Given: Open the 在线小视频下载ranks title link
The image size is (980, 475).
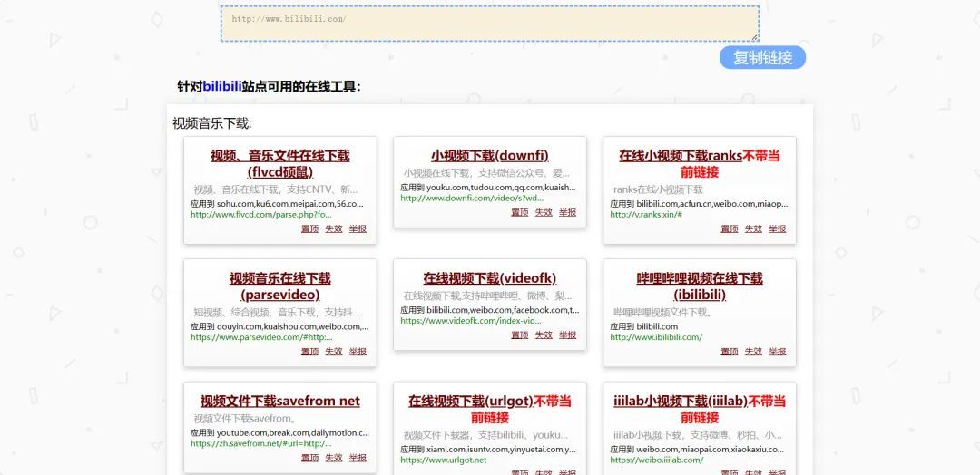Looking at the screenshot, I should [x=680, y=155].
